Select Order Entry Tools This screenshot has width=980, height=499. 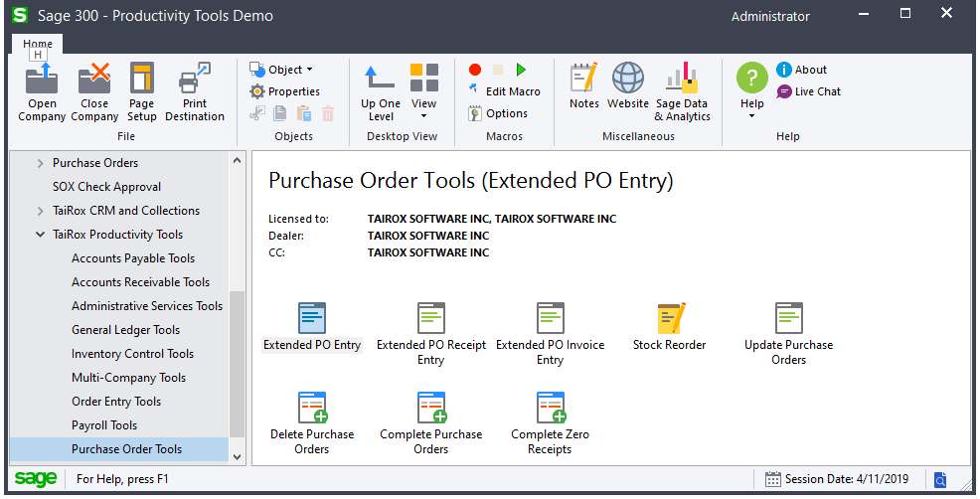116,401
